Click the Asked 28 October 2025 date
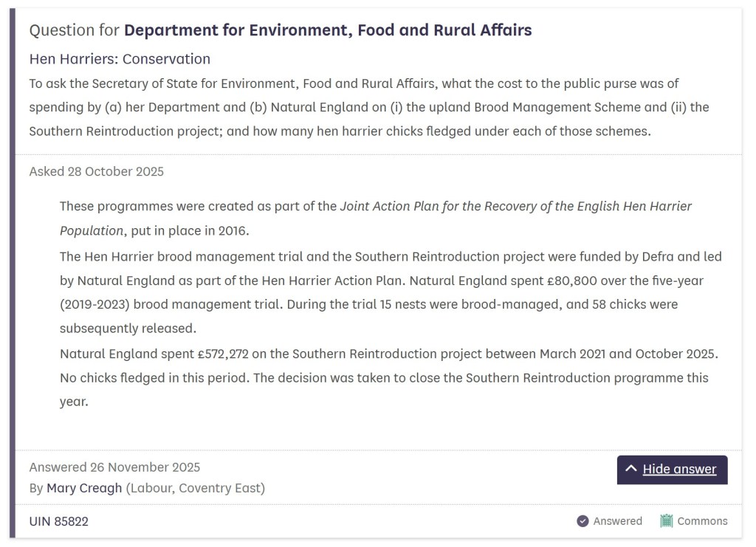This screenshot has width=756, height=547. 97,172
